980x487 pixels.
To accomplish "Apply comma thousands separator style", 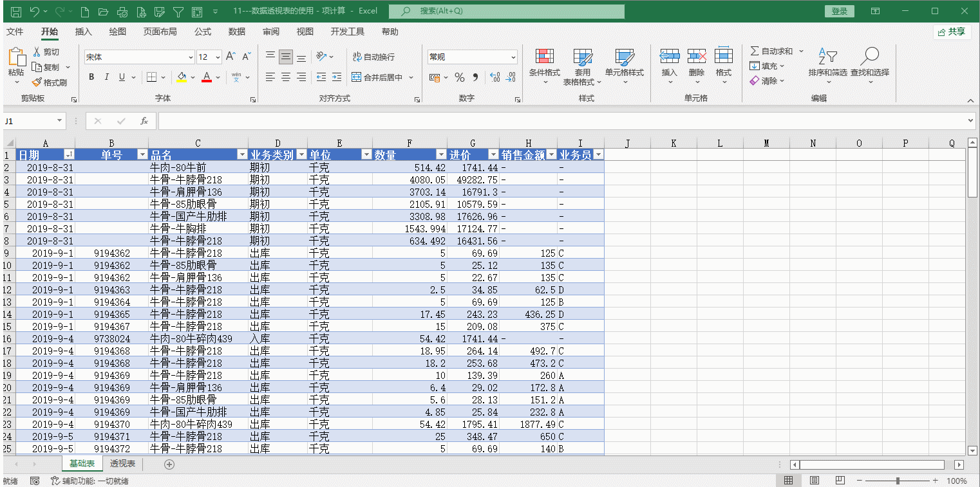I will pyautogui.click(x=476, y=77).
